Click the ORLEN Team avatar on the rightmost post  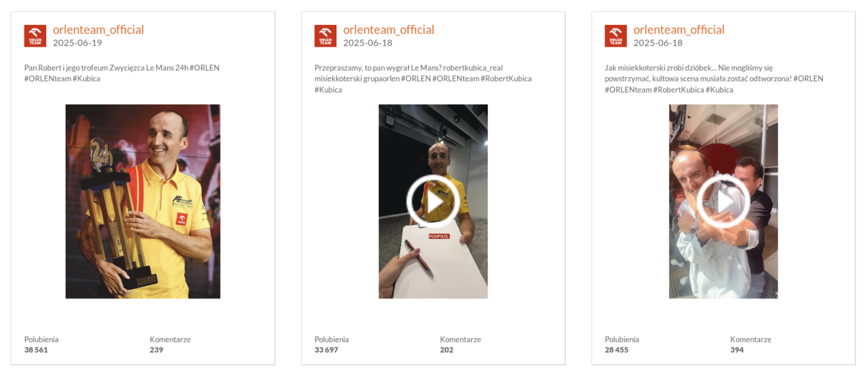[616, 36]
